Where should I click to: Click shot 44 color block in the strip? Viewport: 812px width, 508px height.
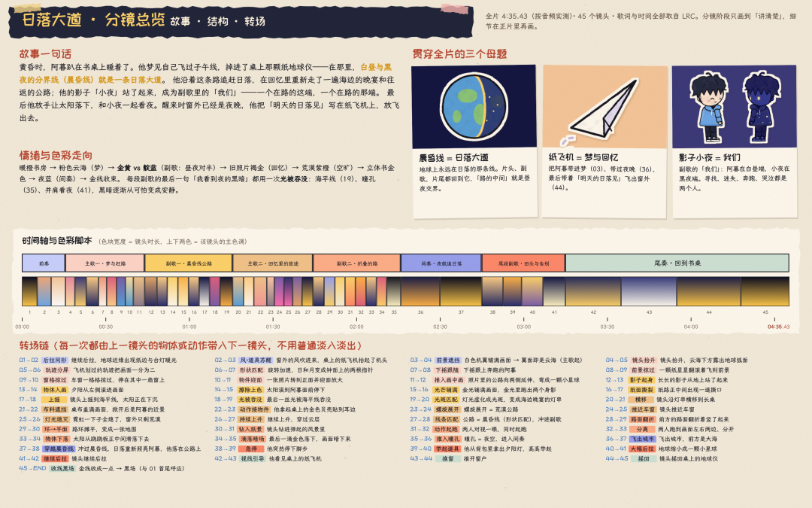[x=709, y=291]
